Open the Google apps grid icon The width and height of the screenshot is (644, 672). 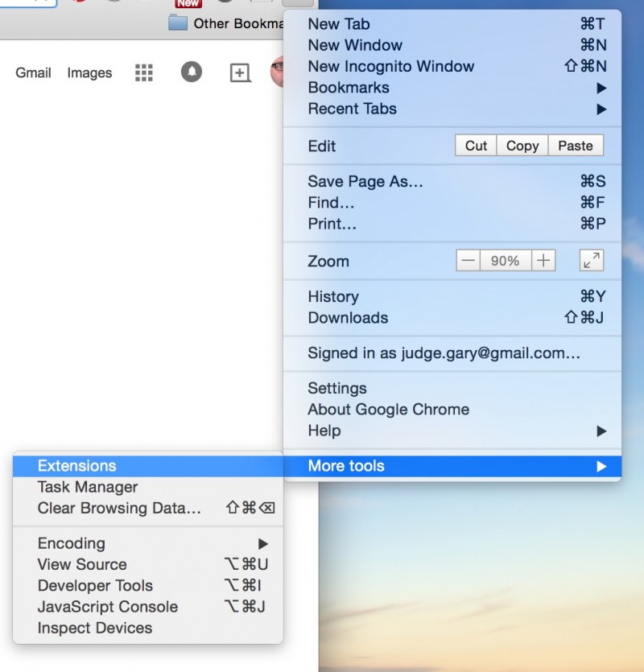(143, 72)
